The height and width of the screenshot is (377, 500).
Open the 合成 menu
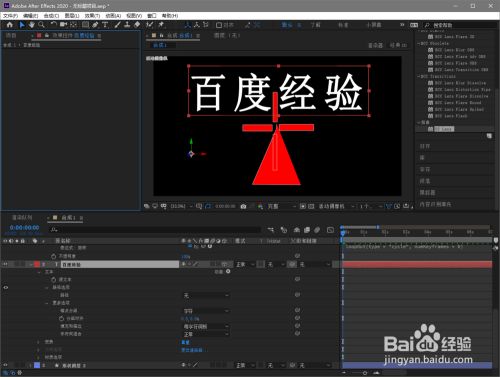(51, 16)
